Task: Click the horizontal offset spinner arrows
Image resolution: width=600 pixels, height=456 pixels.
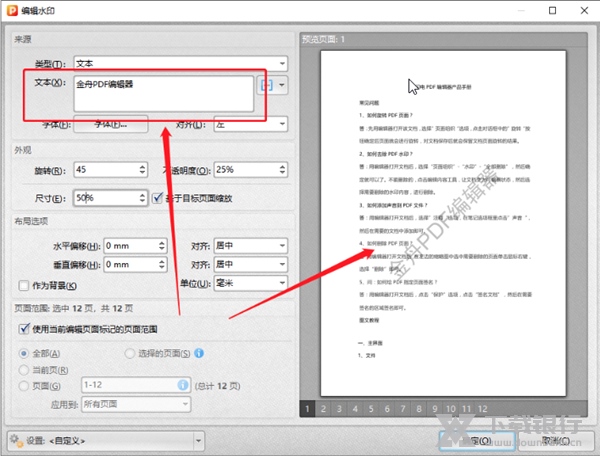Action: 162,246
